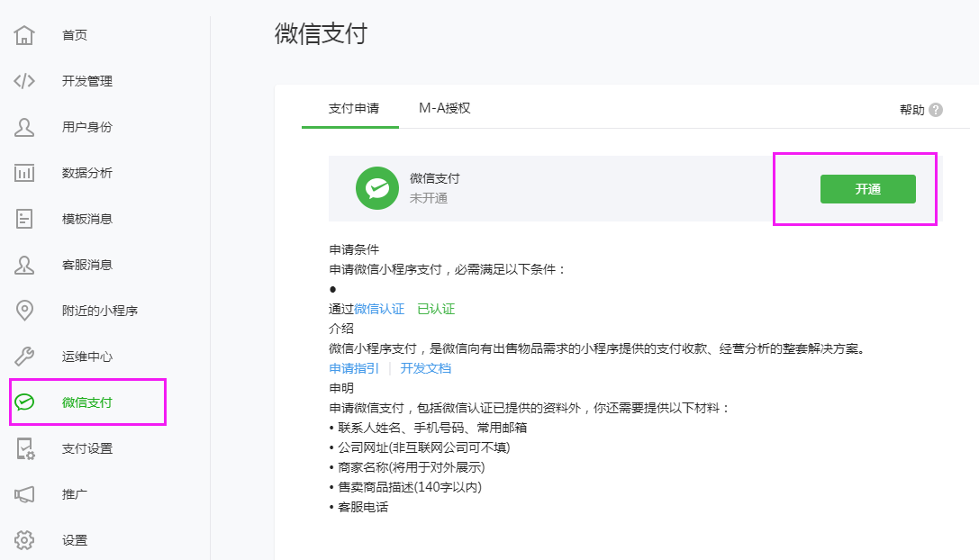This screenshot has height=560, width=979.
Task: Open the 开发文档 link
Action: pos(425,368)
